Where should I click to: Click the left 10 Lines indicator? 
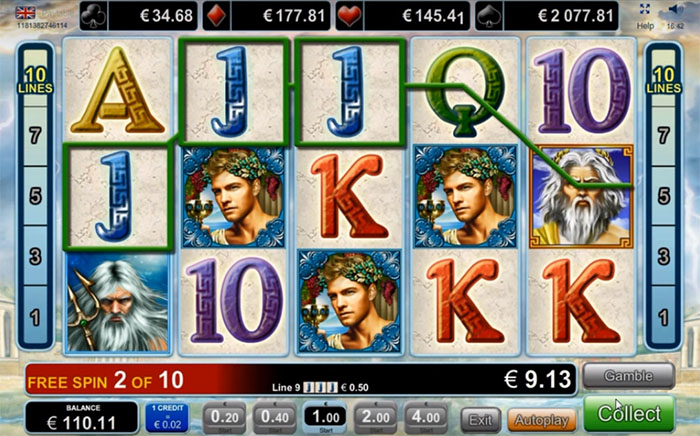[x=35, y=80]
